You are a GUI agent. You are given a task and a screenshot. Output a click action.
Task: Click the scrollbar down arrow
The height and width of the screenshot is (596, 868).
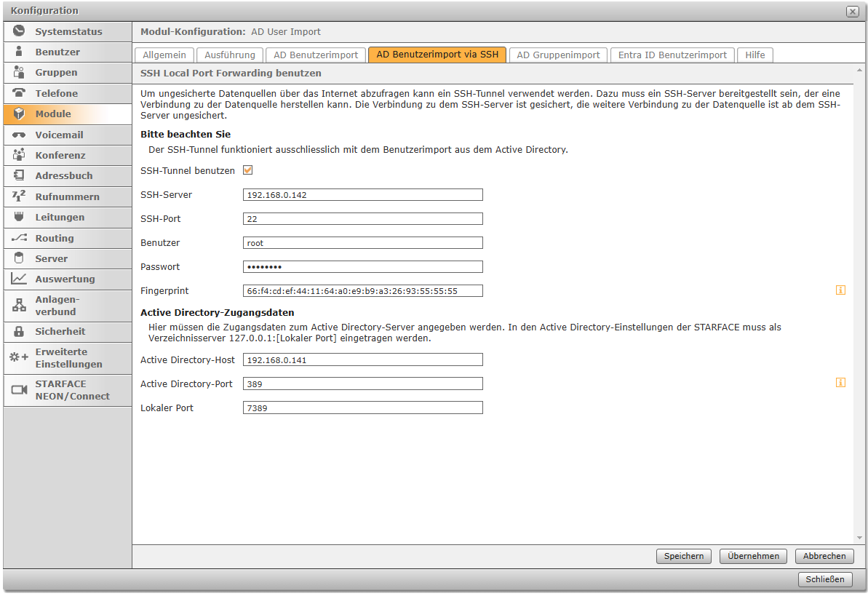click(860, 538)
